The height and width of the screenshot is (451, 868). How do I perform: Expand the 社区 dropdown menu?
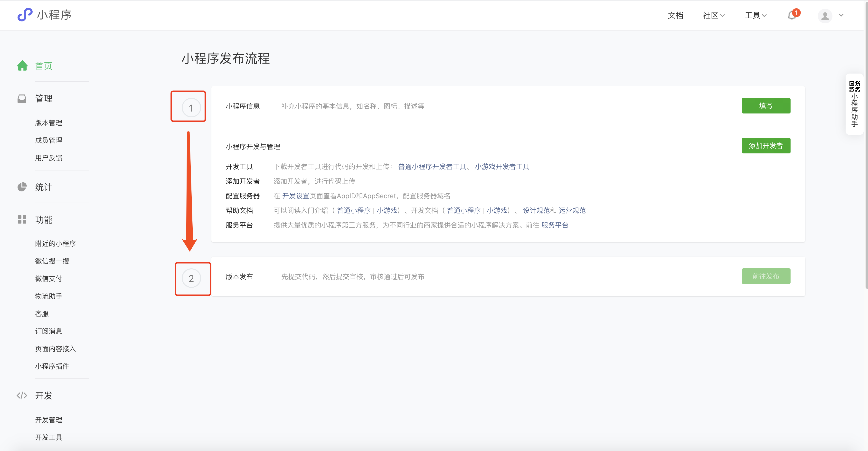click(714, 16)
